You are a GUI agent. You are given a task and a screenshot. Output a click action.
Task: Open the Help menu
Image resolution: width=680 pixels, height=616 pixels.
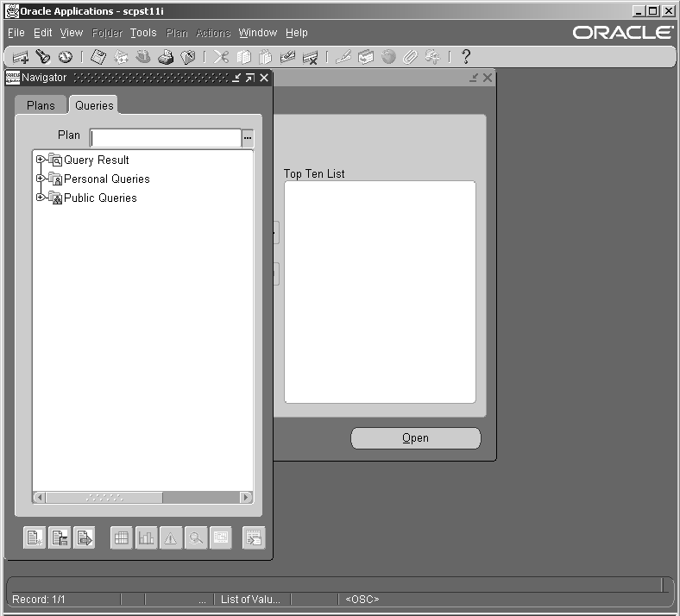297,33
